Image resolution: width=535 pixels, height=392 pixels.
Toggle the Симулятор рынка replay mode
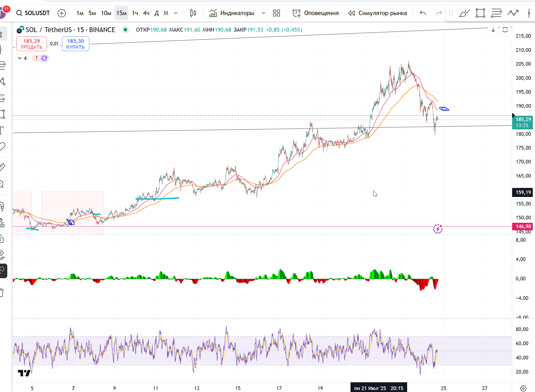pos(377,13)
